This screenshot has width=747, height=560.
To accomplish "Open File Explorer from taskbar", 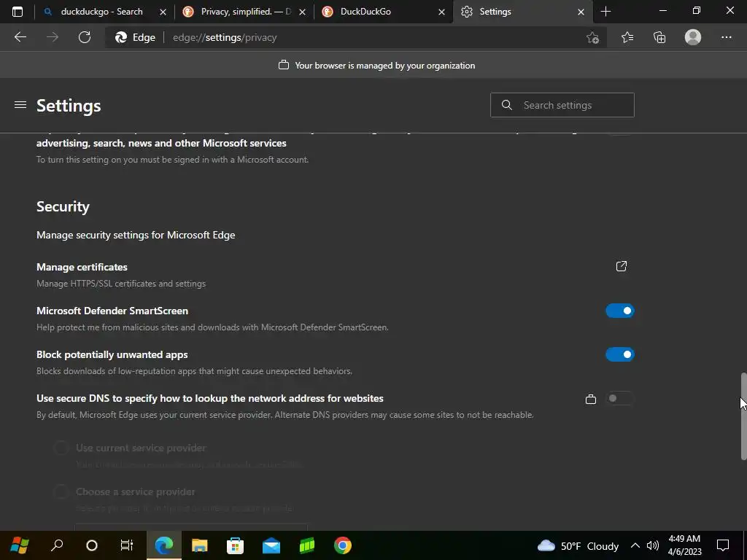I will (x=200, y=545).
